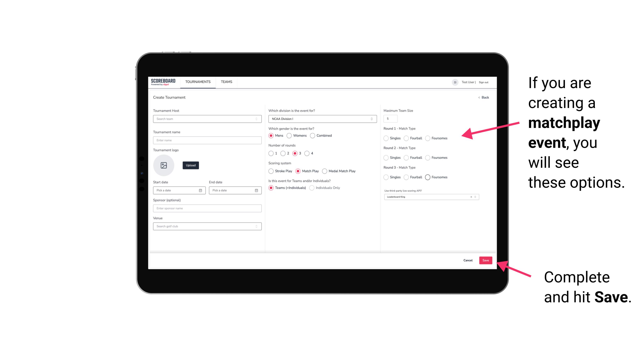
Task: Select the Womens gender radio button
Action: tap(289, 135)
